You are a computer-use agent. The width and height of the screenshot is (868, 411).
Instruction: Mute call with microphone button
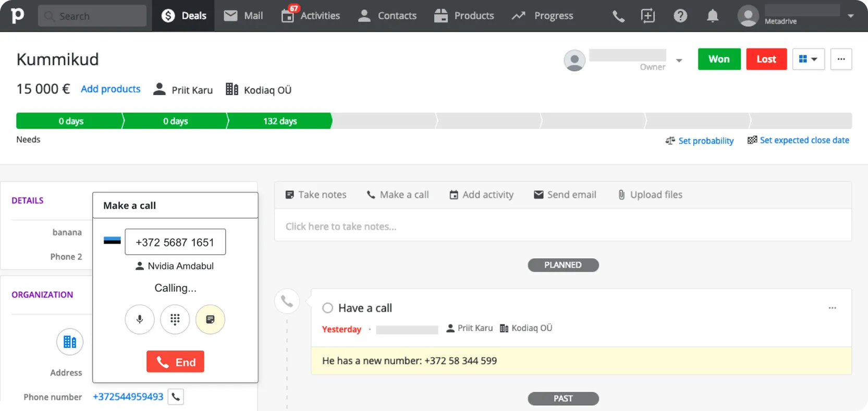point(140,319)
